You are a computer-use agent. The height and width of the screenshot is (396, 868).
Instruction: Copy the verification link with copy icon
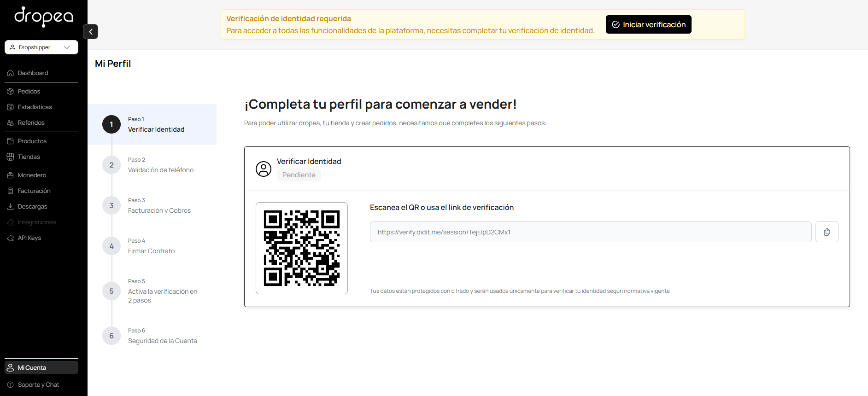point(827,232)
